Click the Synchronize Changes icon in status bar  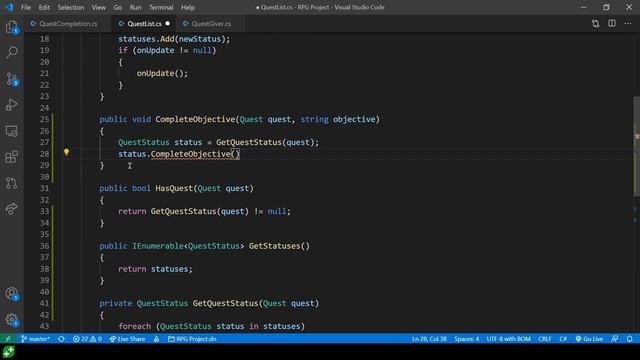click(61, 339)
